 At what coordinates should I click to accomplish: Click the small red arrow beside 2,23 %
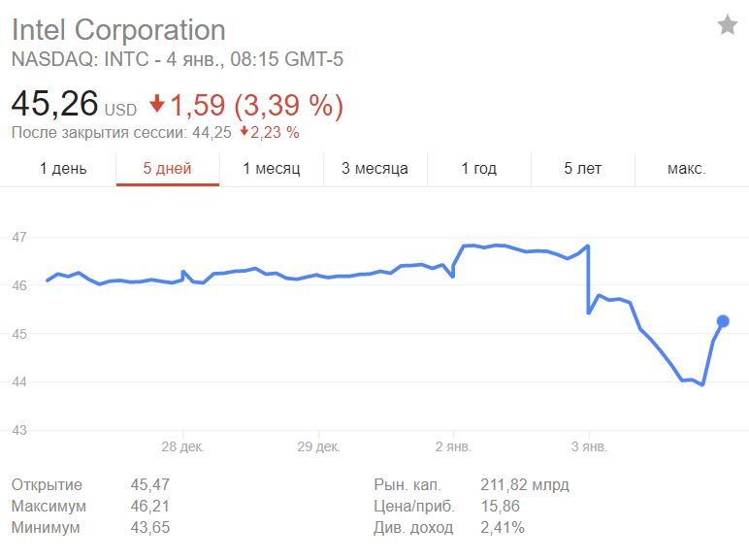coord(245,132)
